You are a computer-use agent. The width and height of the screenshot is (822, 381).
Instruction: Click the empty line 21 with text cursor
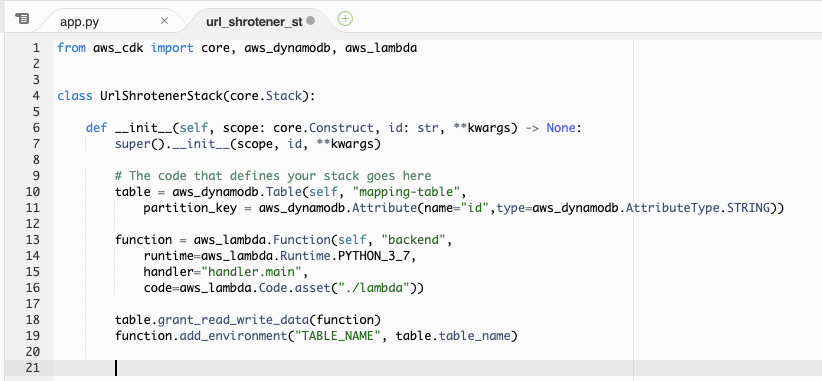pyautogui.click(x=437, y=368)
